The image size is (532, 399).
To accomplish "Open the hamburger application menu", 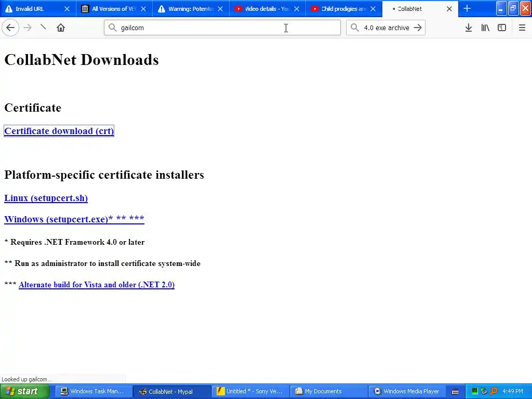I will click(522, 28).
